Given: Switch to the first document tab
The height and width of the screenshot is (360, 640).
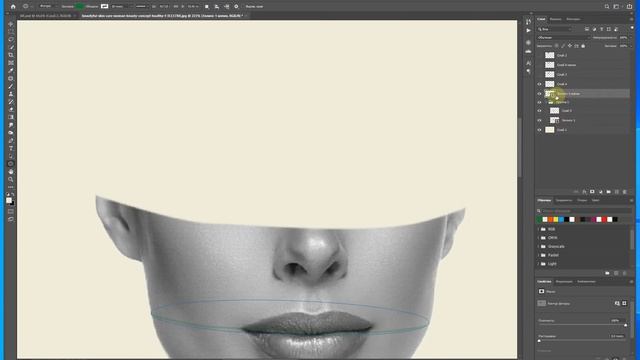Looking at the screenshot, I should point(45,16).
